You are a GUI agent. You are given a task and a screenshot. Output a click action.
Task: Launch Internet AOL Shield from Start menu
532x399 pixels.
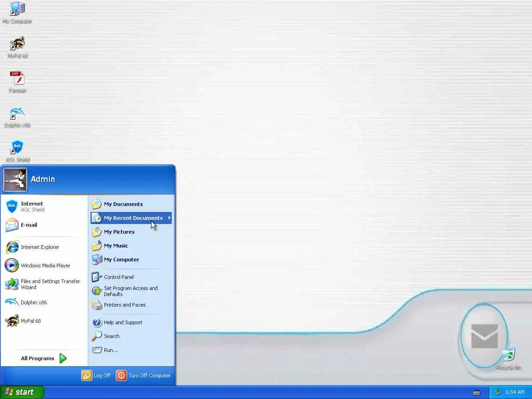pyautogui.click(x=44, y=206)
